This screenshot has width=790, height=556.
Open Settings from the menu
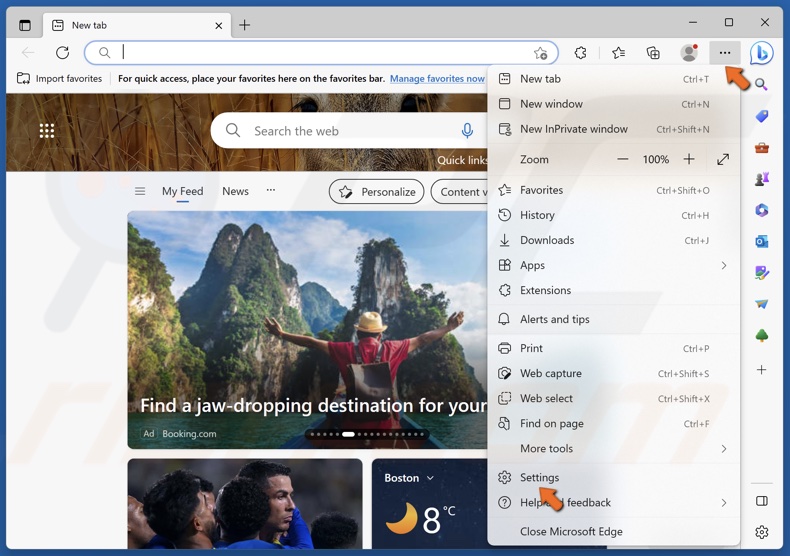pyautogui.click(x=614, y=477)
